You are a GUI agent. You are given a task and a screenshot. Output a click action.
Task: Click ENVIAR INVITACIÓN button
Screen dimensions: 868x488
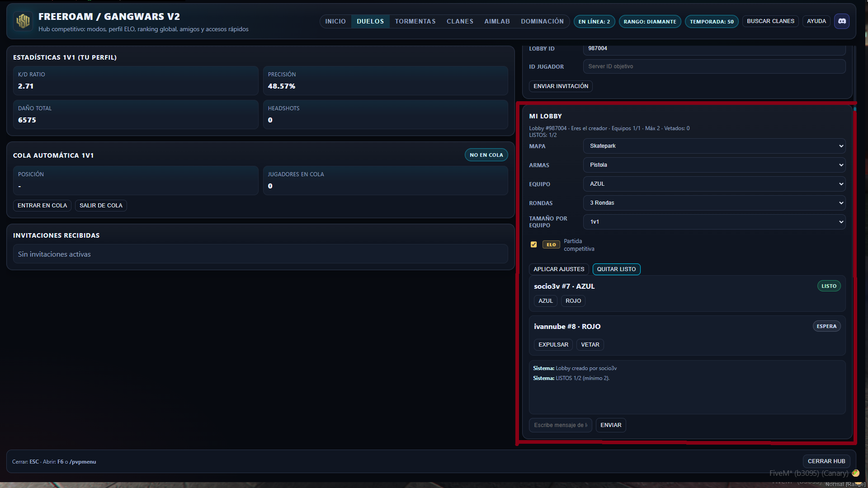point(561,86)
